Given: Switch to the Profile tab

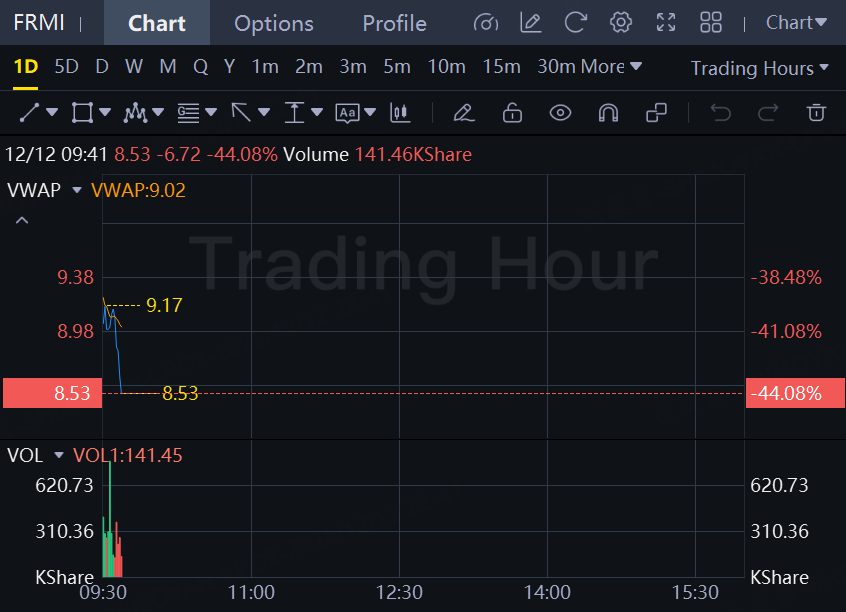Looking at the screenshot, I should 394,23.
